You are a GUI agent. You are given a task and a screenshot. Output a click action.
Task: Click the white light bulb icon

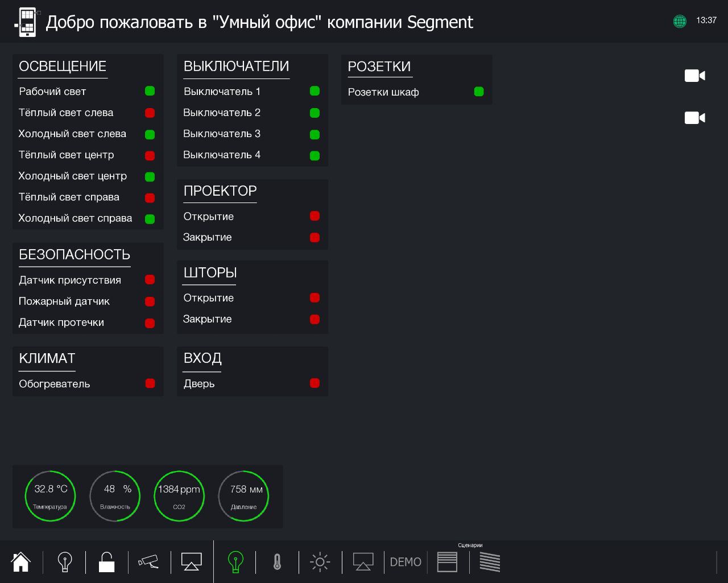click(65, 562)
